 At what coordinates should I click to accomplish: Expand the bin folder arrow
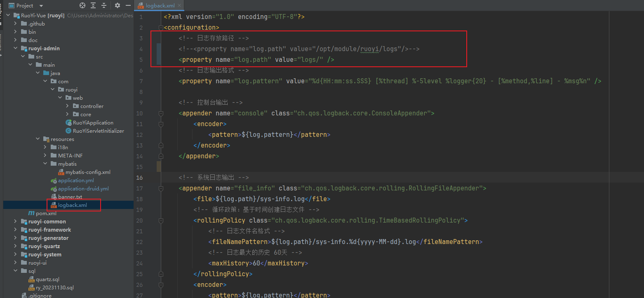tap(16, 32)
